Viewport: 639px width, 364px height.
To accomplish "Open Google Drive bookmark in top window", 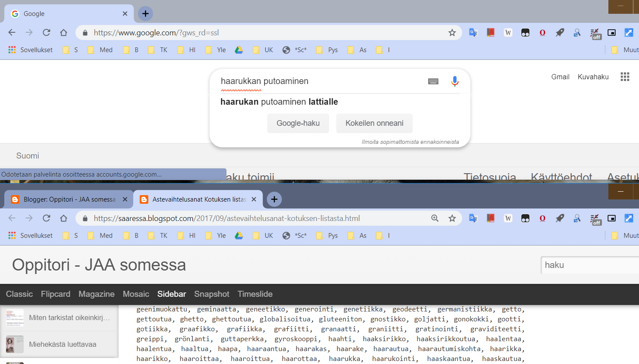I will pyautogui.click(x=239, y=50).
